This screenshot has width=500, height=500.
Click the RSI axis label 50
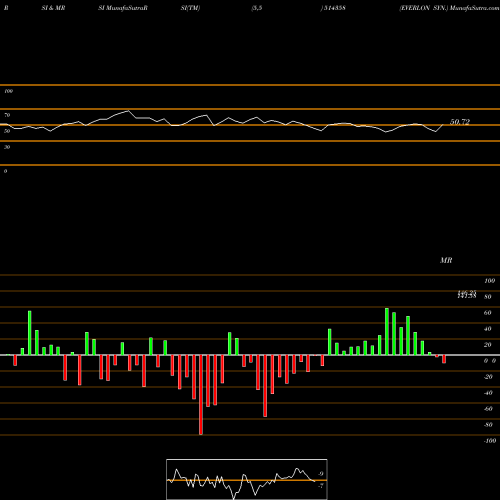(x=7, y=131)
